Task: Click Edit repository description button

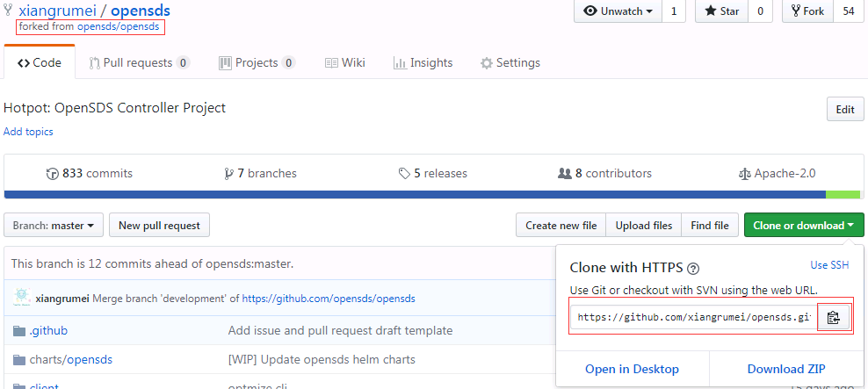Action: tap(845, 109)
